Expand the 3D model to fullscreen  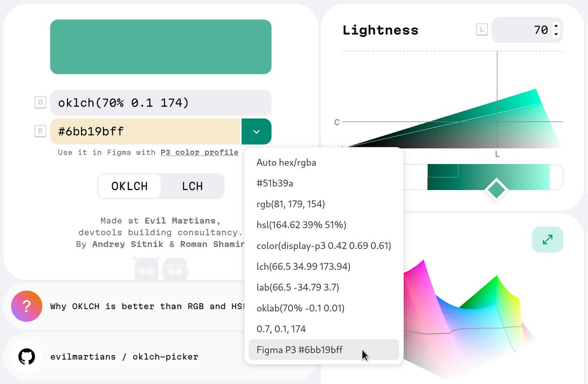coord(547,240)
